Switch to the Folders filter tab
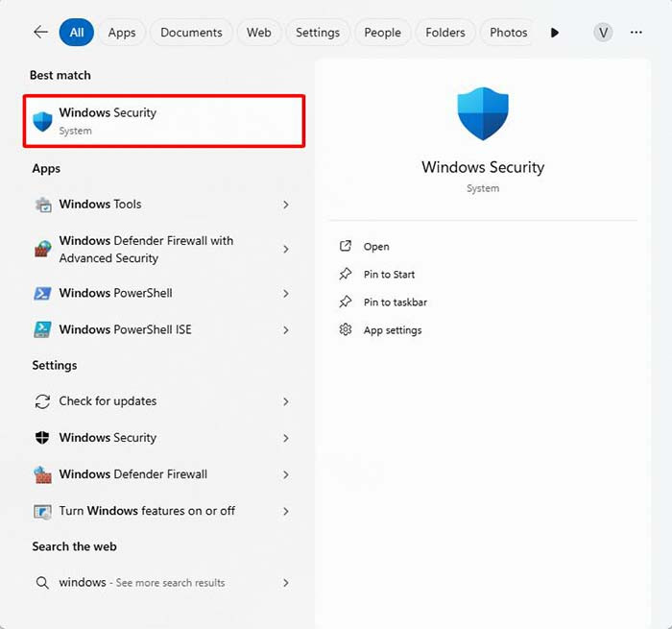This screenshot has height=629, width=672. point(445,33)
